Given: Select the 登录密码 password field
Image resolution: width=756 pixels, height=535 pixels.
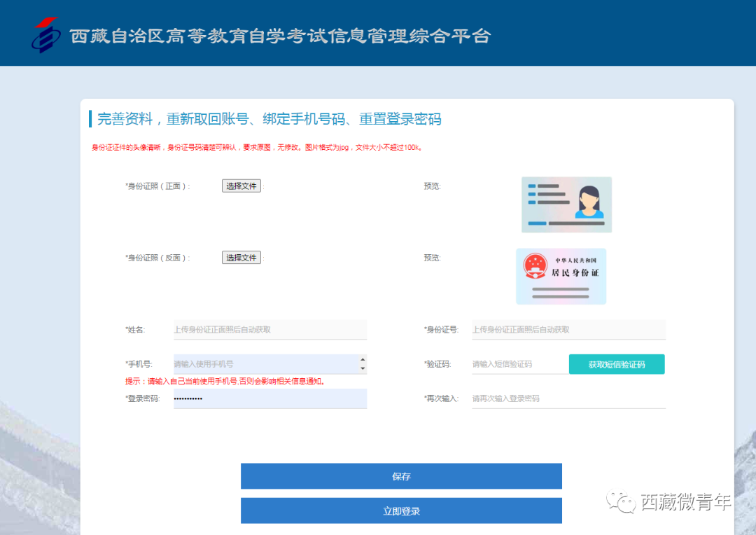Looking at the screenshot, I should [269, 398].
